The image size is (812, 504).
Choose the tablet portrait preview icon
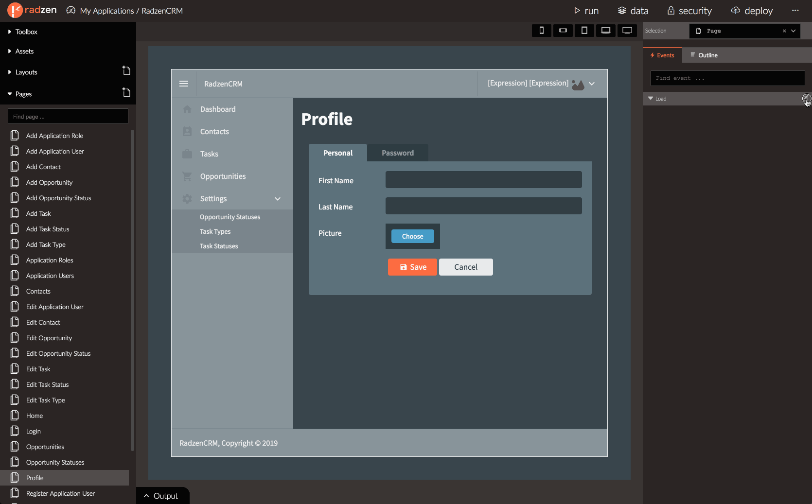[x=584, y=31]
